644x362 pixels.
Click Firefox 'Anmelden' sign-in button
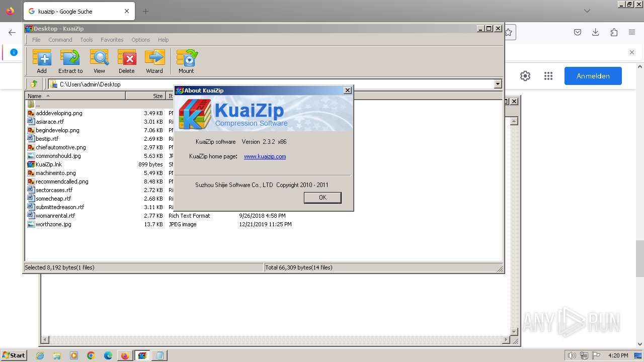593,76
